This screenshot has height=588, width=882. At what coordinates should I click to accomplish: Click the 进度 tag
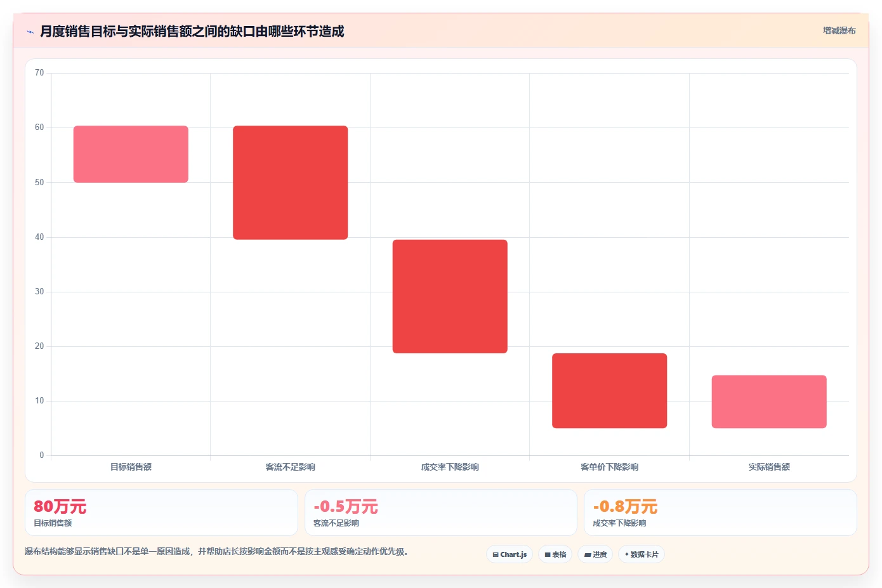click(595, 554)
